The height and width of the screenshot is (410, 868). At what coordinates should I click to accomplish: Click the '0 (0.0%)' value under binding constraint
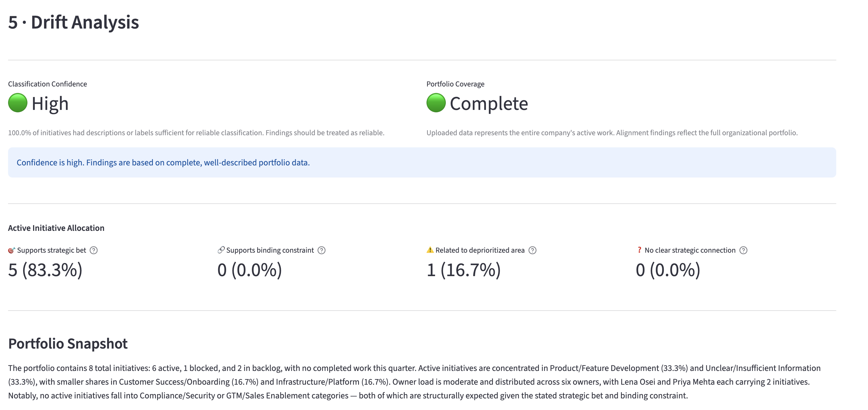250,270
